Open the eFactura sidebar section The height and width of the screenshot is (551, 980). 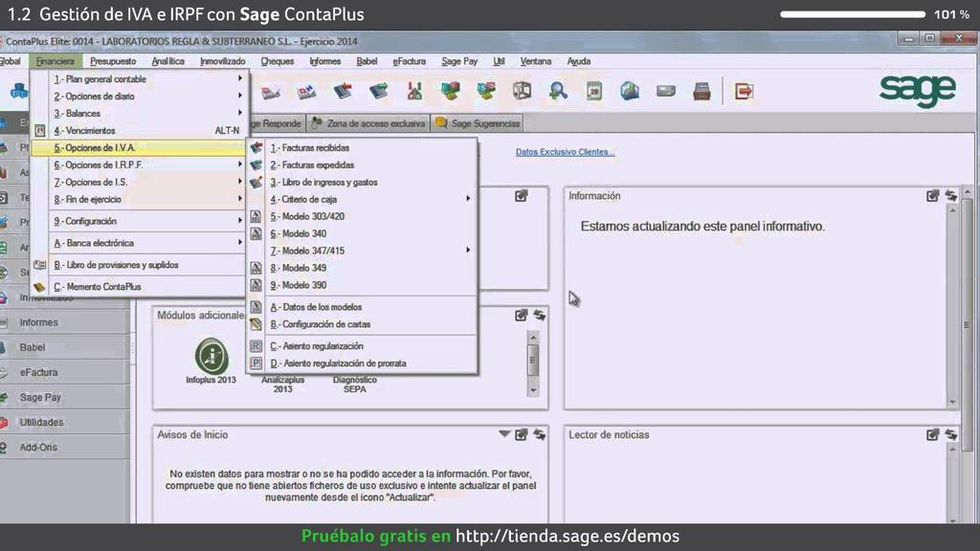(65, 372)
